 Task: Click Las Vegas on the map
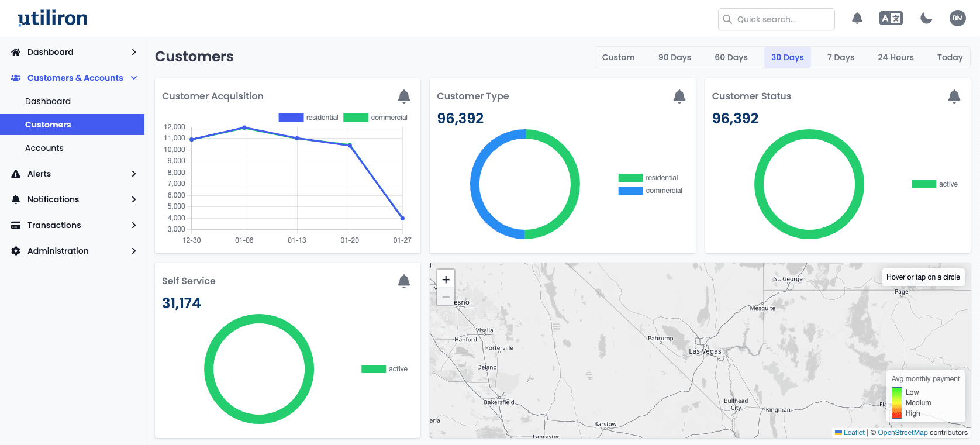coord(705,351)
